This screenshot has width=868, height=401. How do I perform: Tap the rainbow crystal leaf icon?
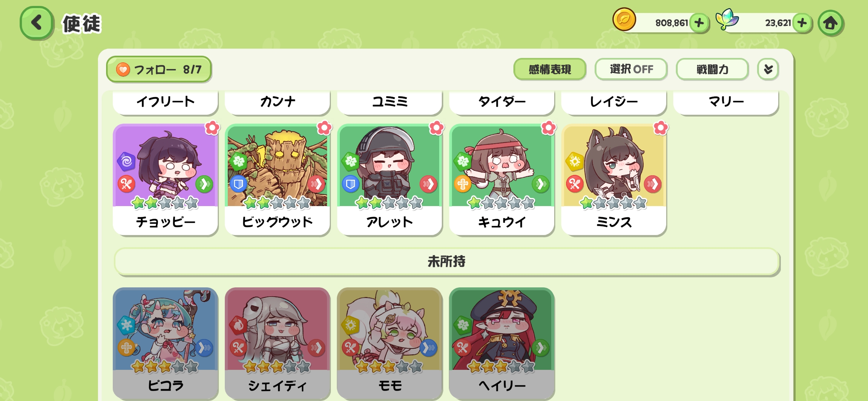coord(727,19)
